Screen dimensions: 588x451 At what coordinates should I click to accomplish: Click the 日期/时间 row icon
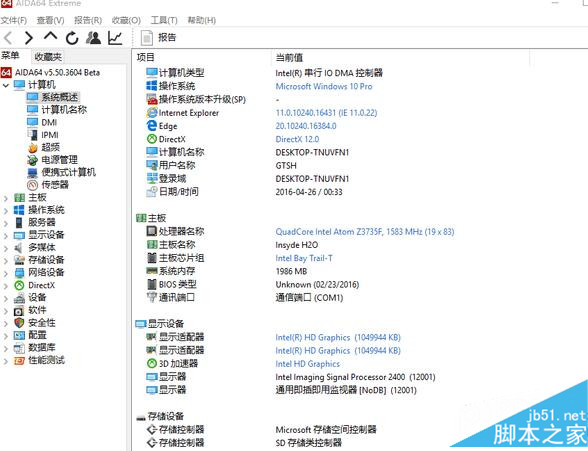point(152,192)
